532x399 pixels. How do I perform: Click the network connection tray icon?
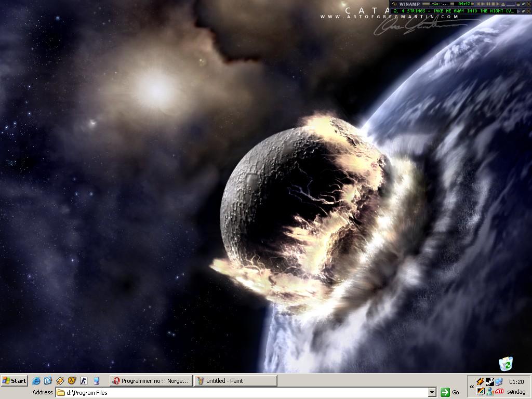[x=499, y=382]
